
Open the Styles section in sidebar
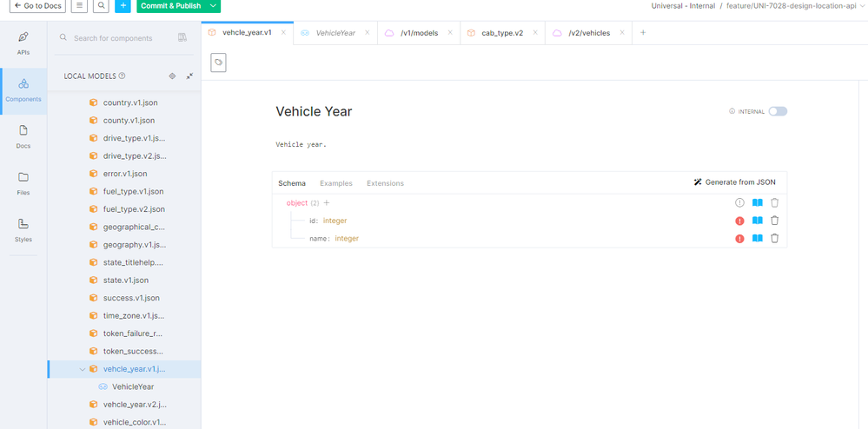[x=23, y=229]
